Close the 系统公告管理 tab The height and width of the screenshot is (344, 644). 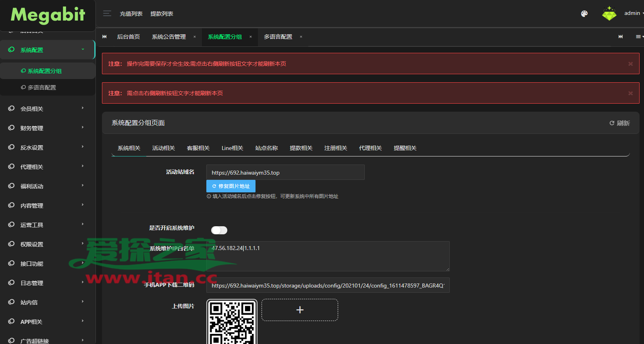pos(195,37)
